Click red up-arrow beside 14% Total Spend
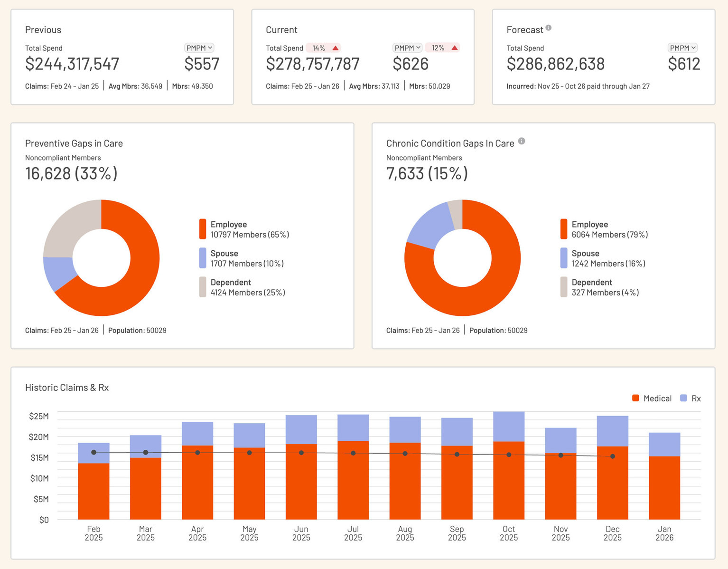 tap(335, 48)
